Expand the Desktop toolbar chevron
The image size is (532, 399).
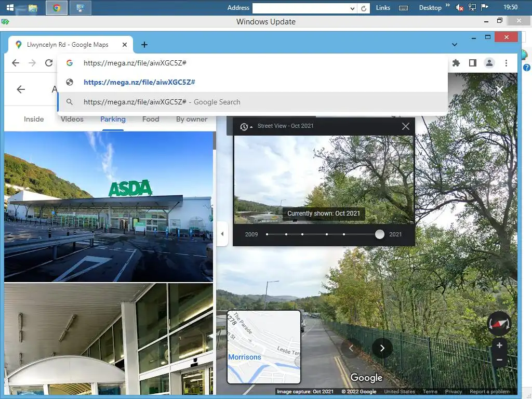click(447, 5)
